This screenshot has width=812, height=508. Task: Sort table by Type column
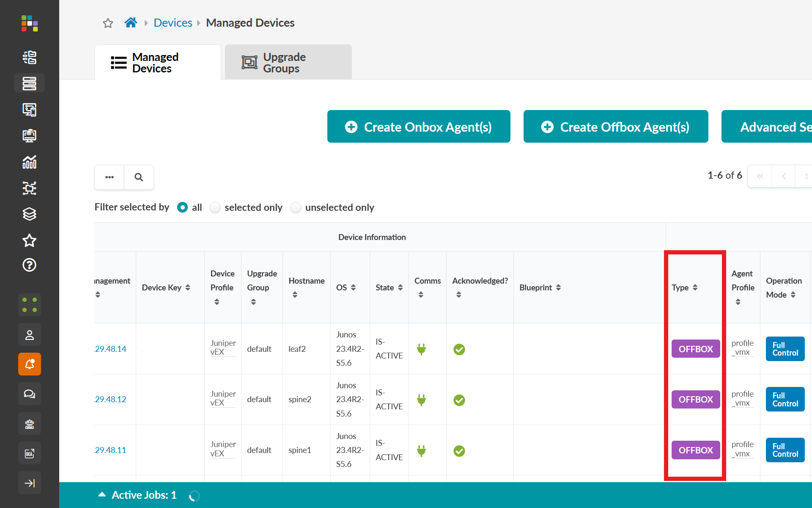695,287
